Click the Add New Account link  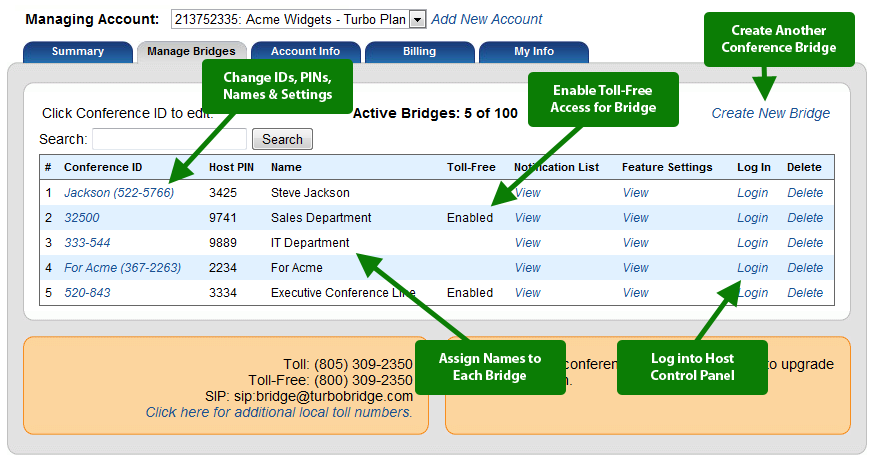486,19
